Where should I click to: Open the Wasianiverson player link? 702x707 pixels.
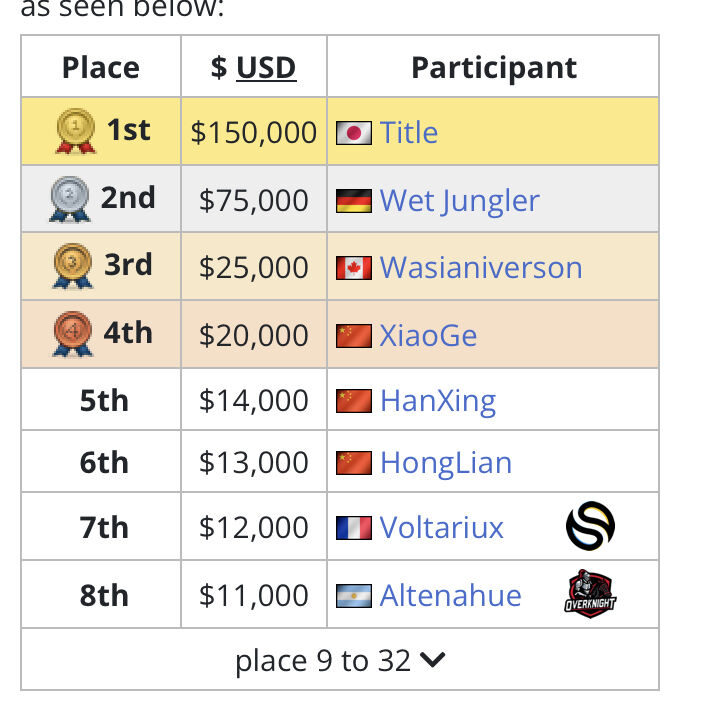(481, 268)
